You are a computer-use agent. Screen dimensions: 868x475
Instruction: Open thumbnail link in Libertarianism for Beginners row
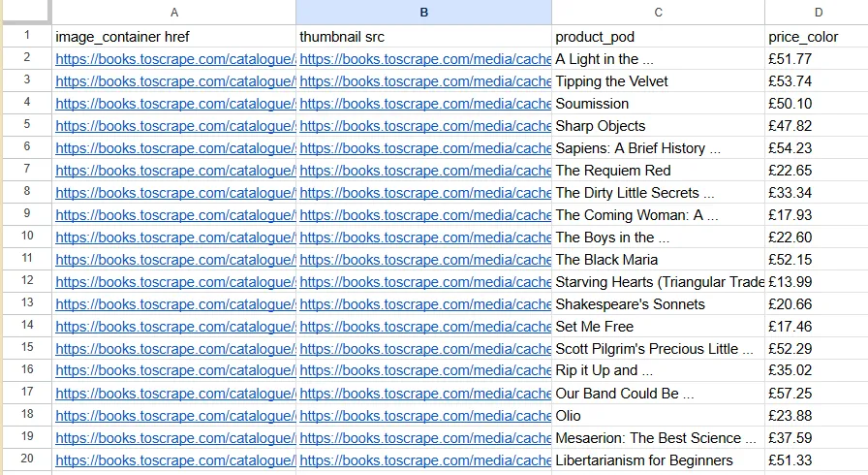[x=425, y=460]
